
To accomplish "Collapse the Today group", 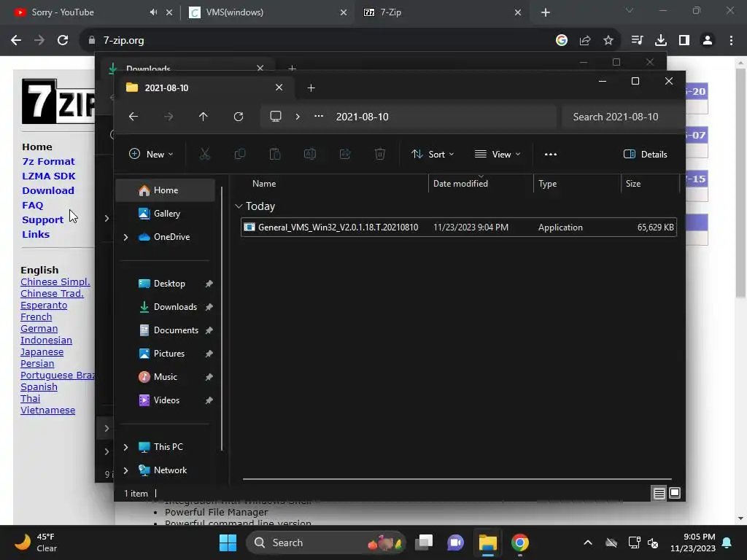I will [x=239, y=206].
